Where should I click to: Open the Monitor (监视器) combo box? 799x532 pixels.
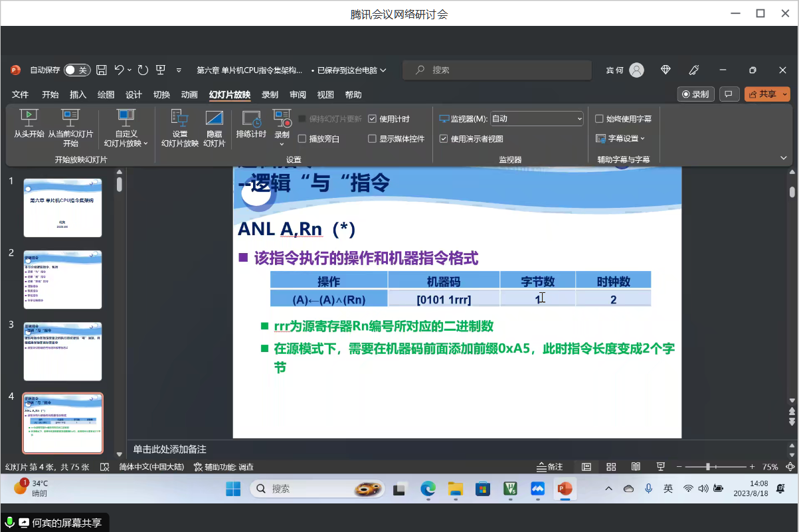(x=537, y=119)
